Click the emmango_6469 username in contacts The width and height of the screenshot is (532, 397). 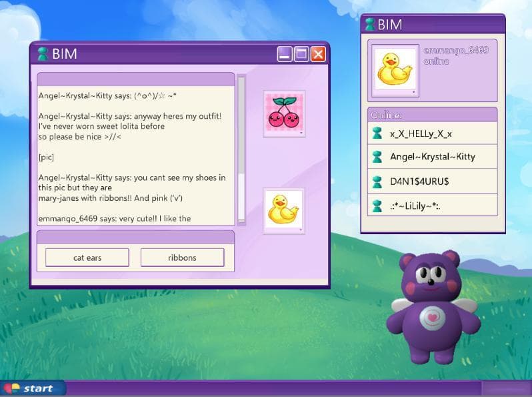(456, 50)
